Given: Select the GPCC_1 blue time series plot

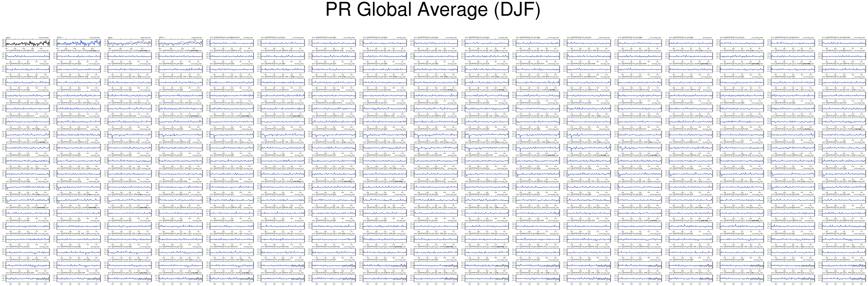Looking at the screenshot, I should 78,43.
